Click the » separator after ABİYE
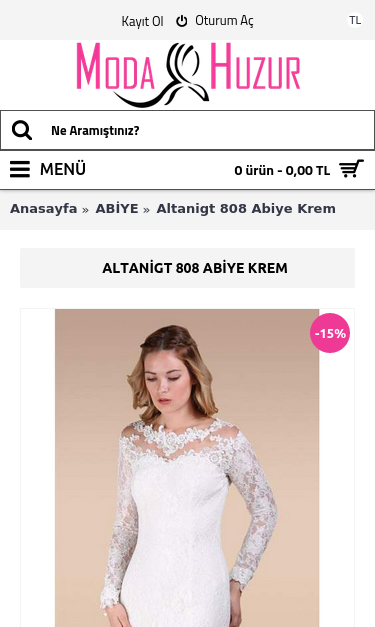This screenshot has height=627, width=375. point(146,209)
